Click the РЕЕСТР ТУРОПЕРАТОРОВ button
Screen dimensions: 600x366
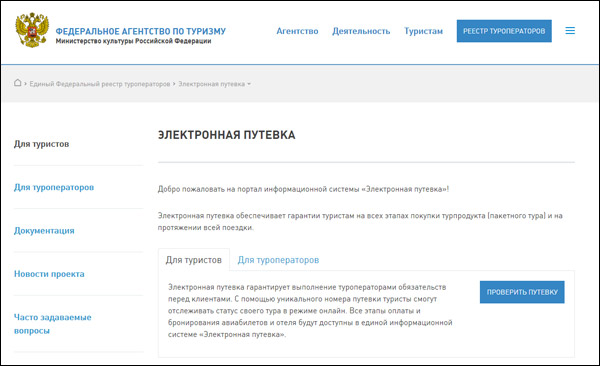point(504,31)
